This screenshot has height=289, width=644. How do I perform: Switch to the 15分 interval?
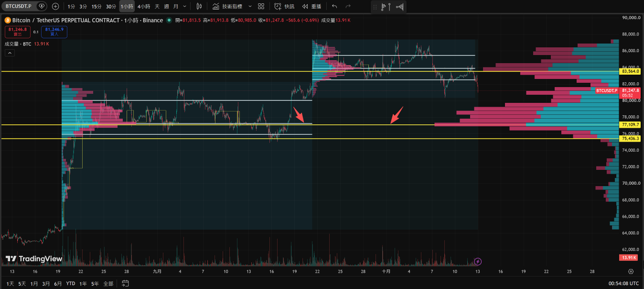tap(96, 6)
